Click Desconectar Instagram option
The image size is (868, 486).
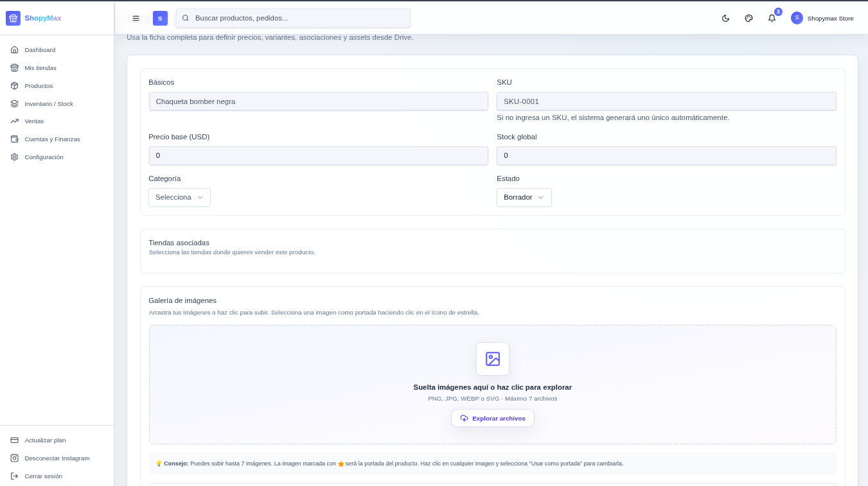click(x=57, y=458)
